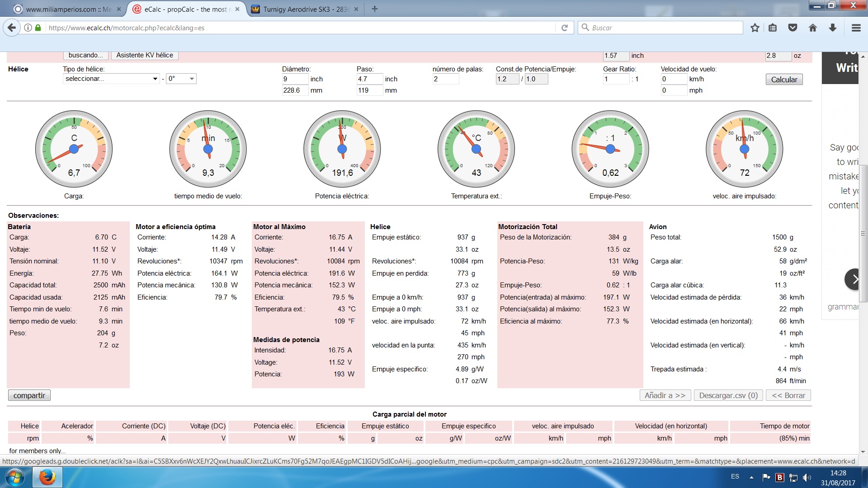
Task: Click the Diámetro inch input field
Action: pyautogui.click(x=294, y=79)
